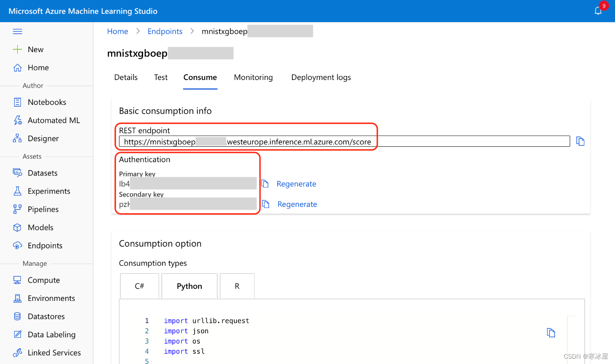This screenshot has width=615, height=364.
Task: Copy the Python code sample
Action: pyautogui.click(x=551, y=332)
